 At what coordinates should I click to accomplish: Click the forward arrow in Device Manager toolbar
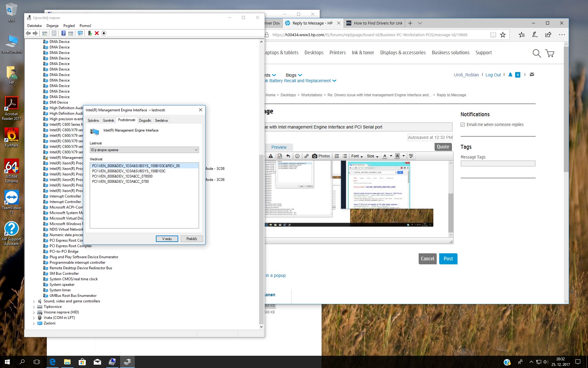pos(35,33)
